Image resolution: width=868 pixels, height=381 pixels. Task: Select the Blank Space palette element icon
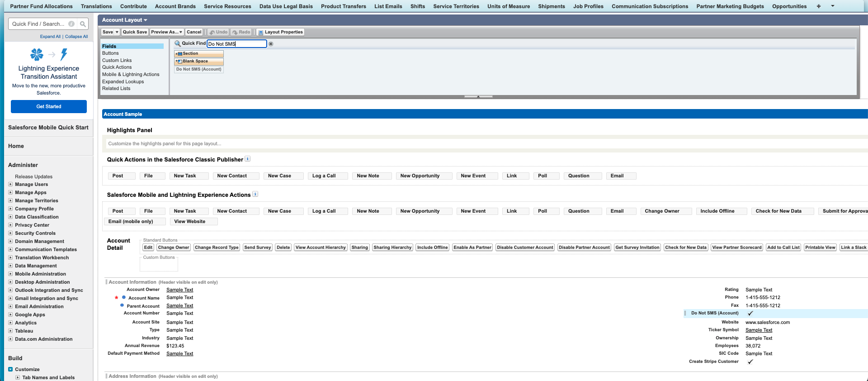click(x=179, y=61)
